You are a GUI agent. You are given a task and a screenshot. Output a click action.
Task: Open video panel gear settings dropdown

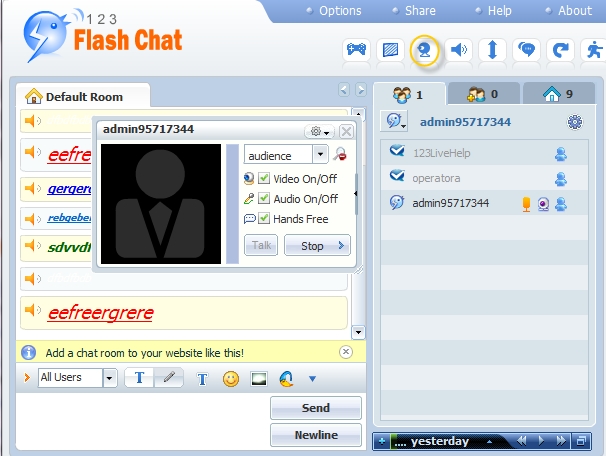click(320, 131)
